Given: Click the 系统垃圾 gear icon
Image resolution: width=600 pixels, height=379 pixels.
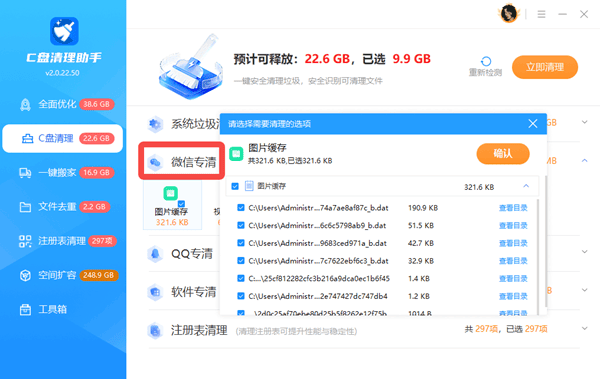Looking at the screenshot, I should pyautogui.click(x=155, y=124).
